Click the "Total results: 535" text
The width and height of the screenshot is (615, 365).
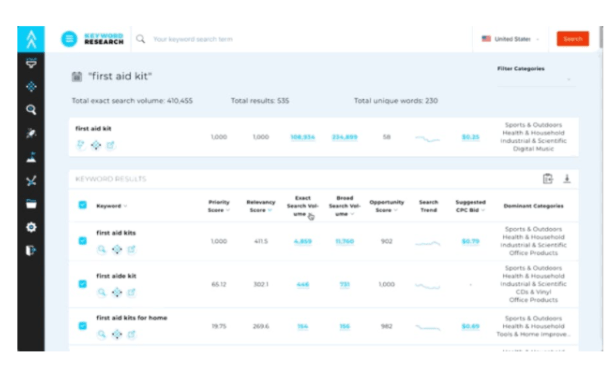pyautogui.click(x=260, y=101)
